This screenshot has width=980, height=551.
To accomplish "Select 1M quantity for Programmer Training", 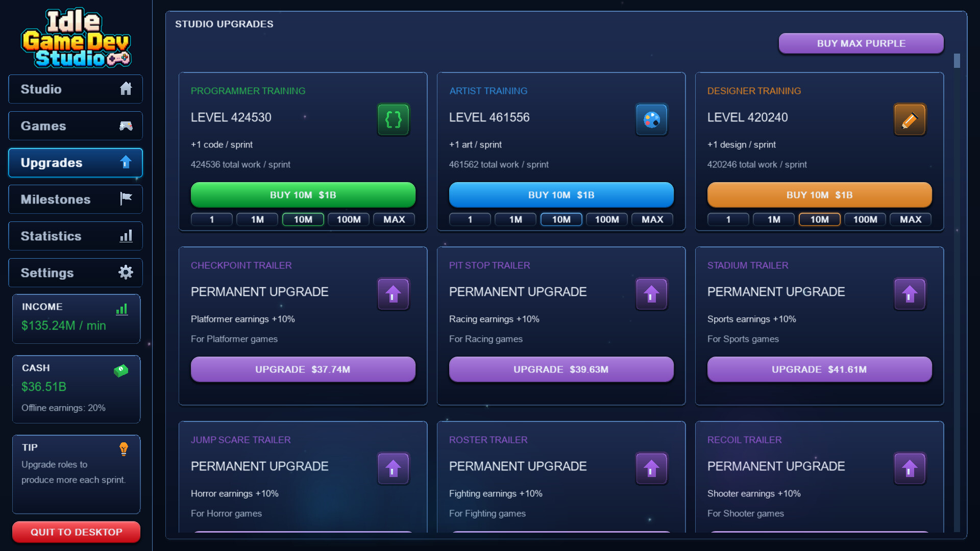I will tap(257, 219).
